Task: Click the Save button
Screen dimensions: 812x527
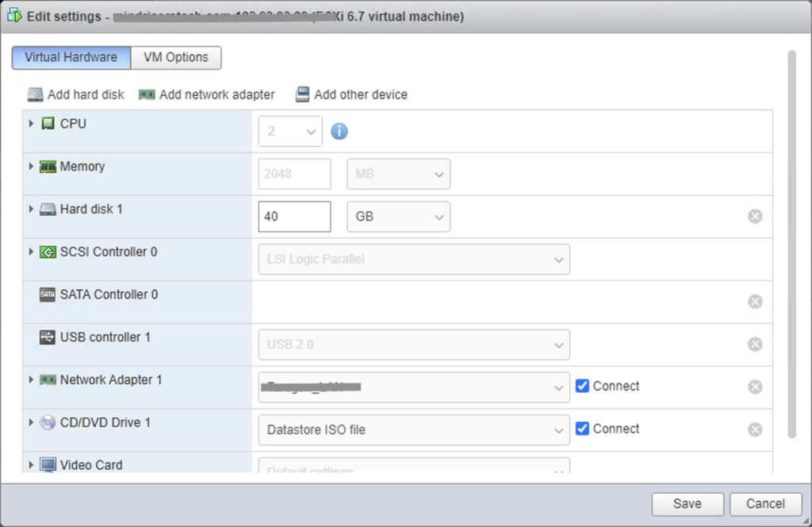Action: pos(687,504)
